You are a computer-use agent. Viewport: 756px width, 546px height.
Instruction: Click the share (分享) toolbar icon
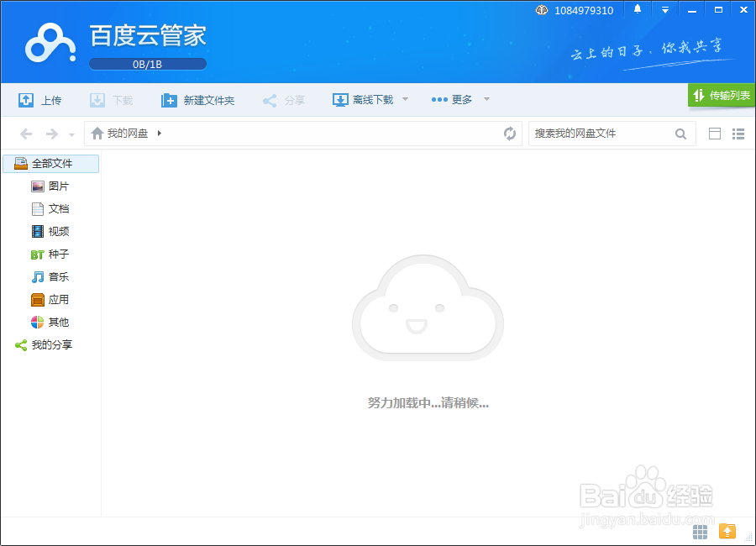[x=270, y=100]
